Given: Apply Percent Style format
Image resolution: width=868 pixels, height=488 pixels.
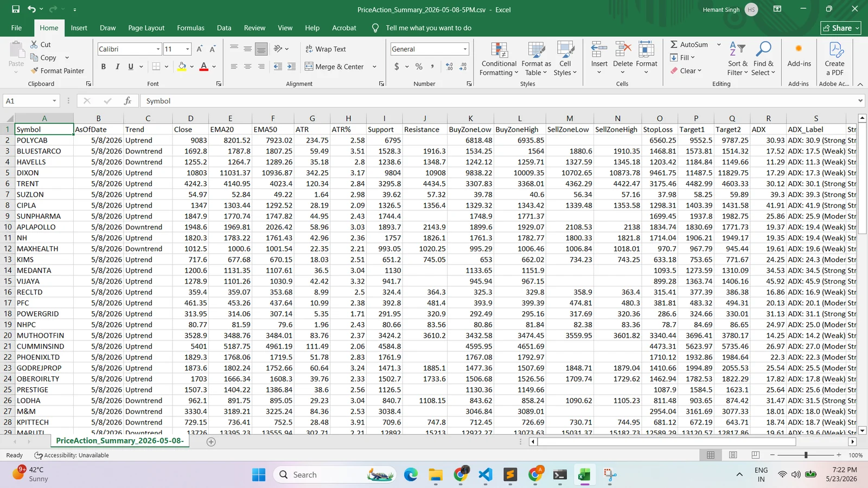Looking at the screenshot, I should [x=419, y=66].
